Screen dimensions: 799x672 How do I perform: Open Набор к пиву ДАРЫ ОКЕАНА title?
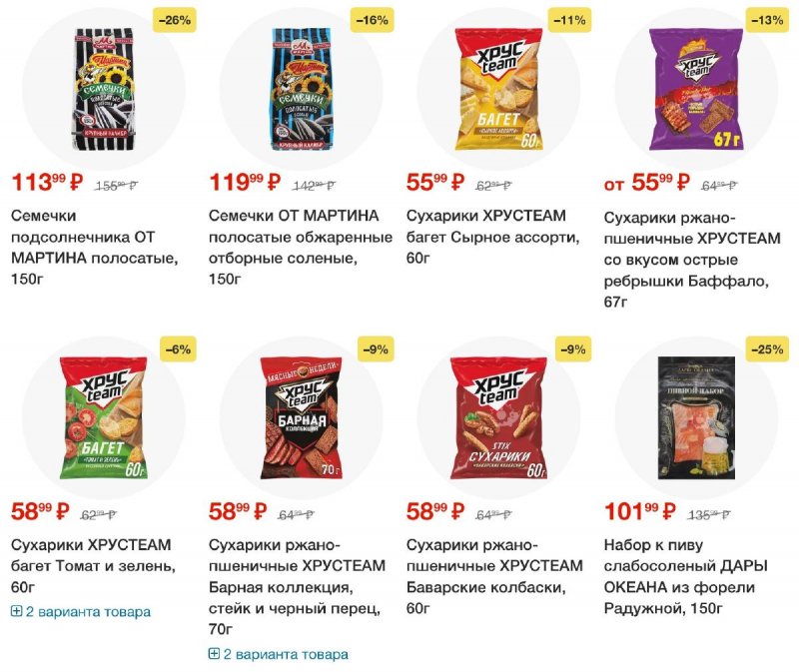(x=686, y=576)
